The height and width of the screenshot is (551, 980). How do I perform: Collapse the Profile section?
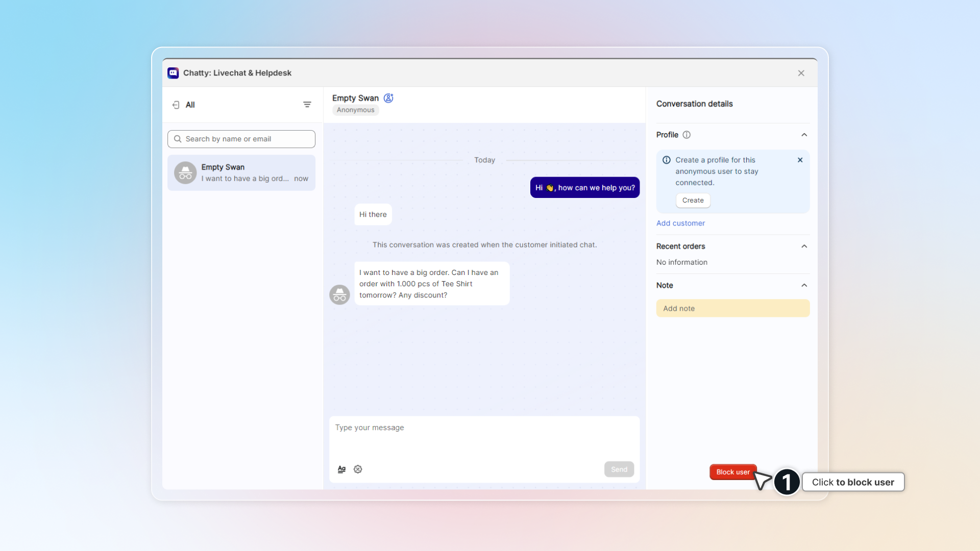(x=804, y=135)
